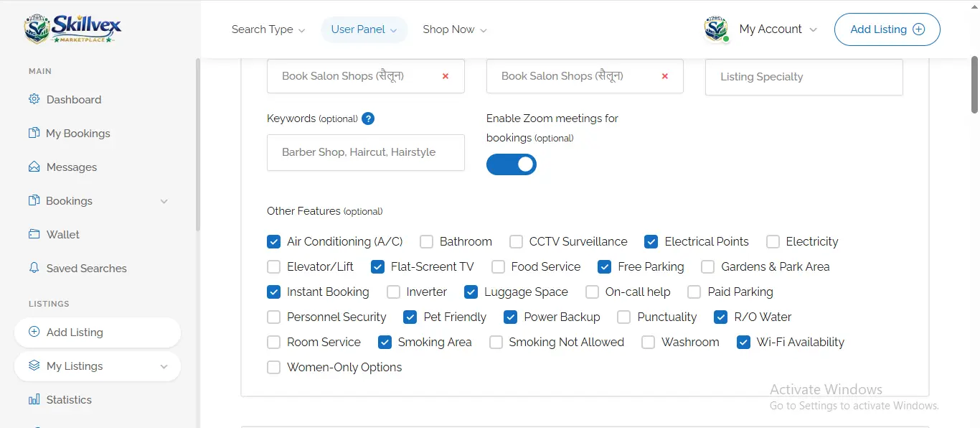
Task: Open Dashboard via its gear icon
Action: (x=34, y=99)
